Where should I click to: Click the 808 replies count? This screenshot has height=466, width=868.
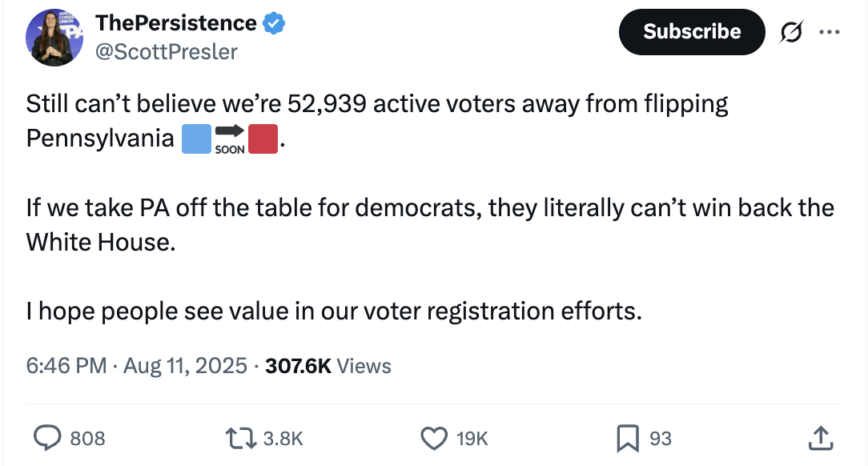click(87, 438)
